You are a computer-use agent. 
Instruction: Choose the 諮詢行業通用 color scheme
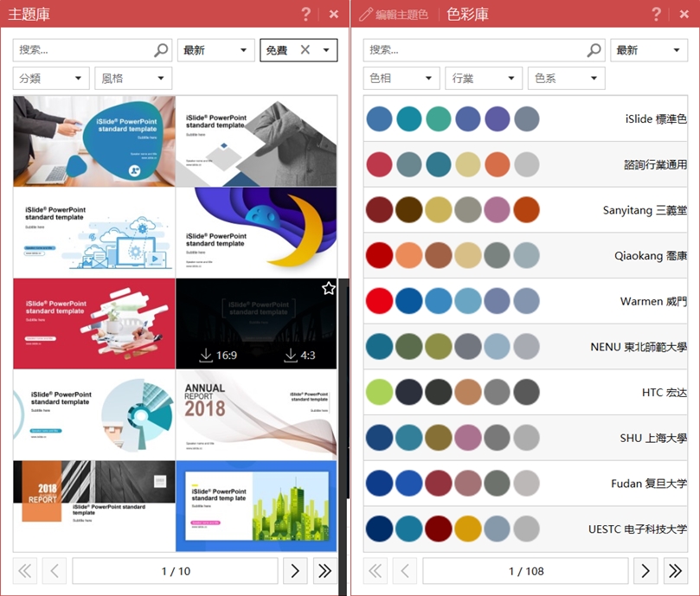pyautogui.click(x=525, y=164)
